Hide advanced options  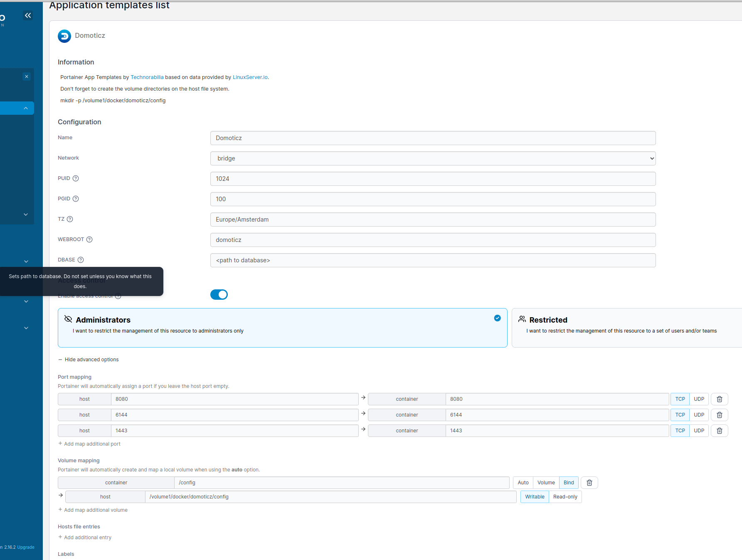pos(88,360)
